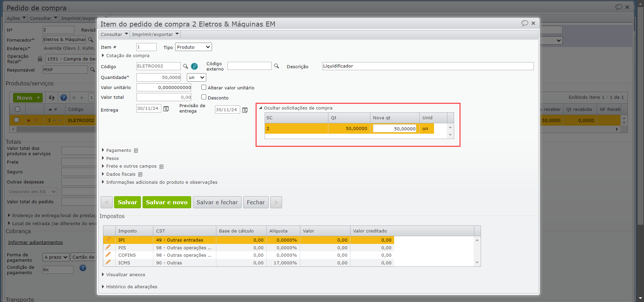Click the Informar adiantamentos link
Viewport: 644px width, 302px height.
(x=35, y=243)
